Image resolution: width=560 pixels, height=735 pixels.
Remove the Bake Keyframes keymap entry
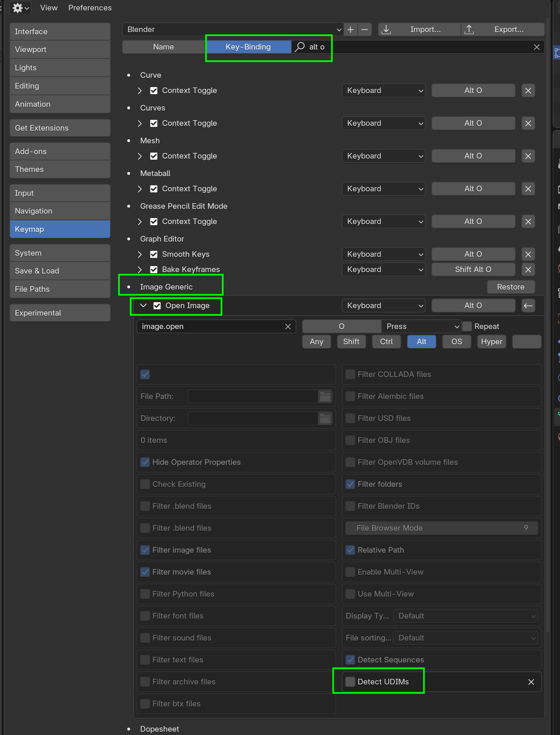coord(528,270)
